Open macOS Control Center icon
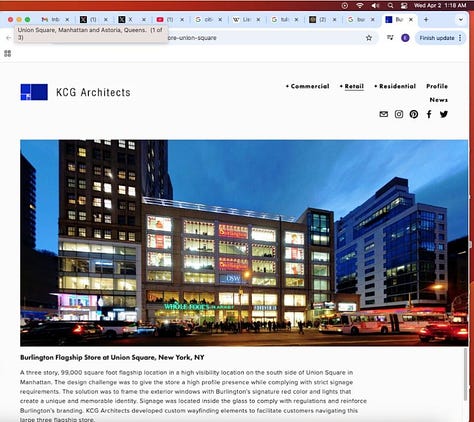 (x=404, y=5)
